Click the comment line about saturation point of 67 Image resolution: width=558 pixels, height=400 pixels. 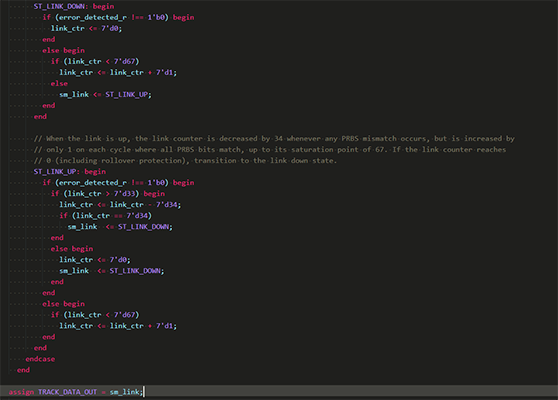click(x=270, y=149)
